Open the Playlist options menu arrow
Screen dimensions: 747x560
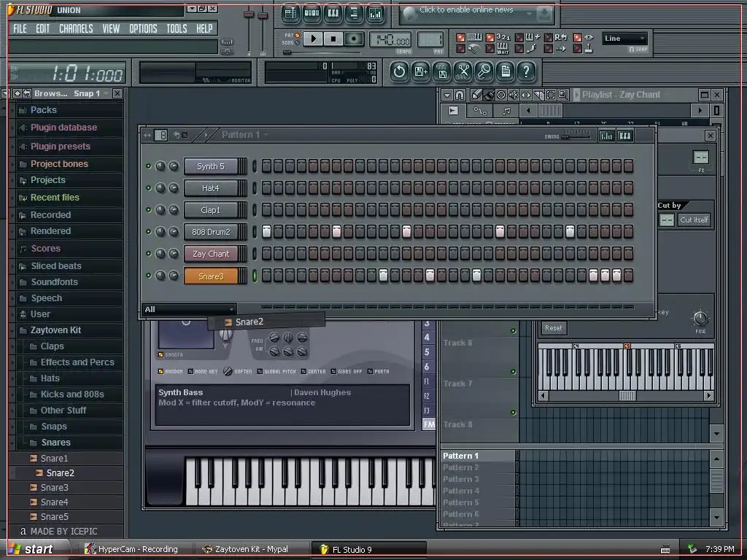pos(447,95)
